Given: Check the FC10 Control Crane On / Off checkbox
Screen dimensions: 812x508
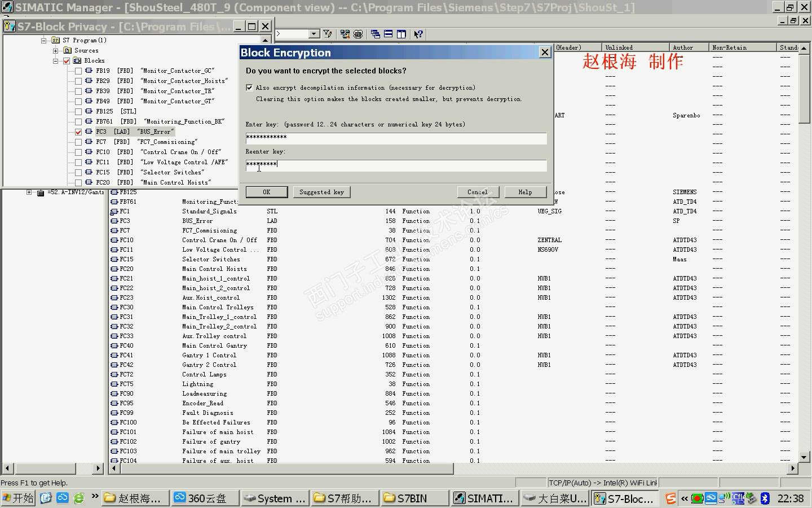Looking at the screenshot, I should pos(78,152).
